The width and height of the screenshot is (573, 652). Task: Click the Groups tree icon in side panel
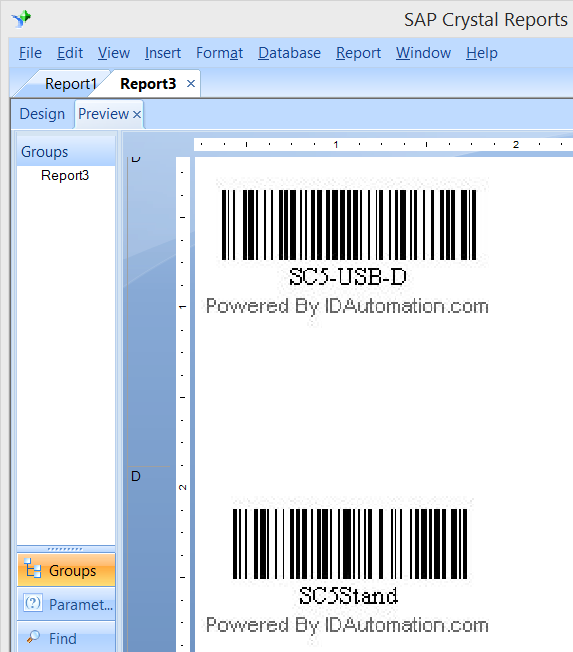(x=32, y=569)
